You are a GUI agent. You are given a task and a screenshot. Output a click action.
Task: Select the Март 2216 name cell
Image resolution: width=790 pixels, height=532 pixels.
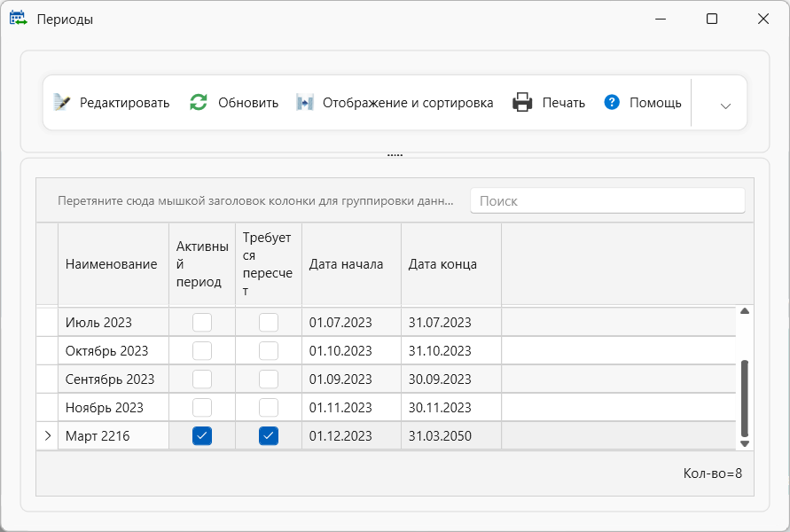point(113,435)
